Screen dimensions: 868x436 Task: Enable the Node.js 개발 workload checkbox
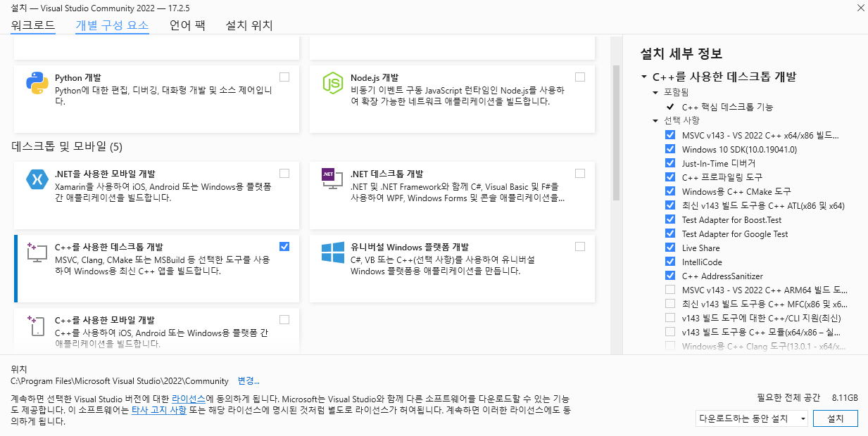click(x=580, y=77)
